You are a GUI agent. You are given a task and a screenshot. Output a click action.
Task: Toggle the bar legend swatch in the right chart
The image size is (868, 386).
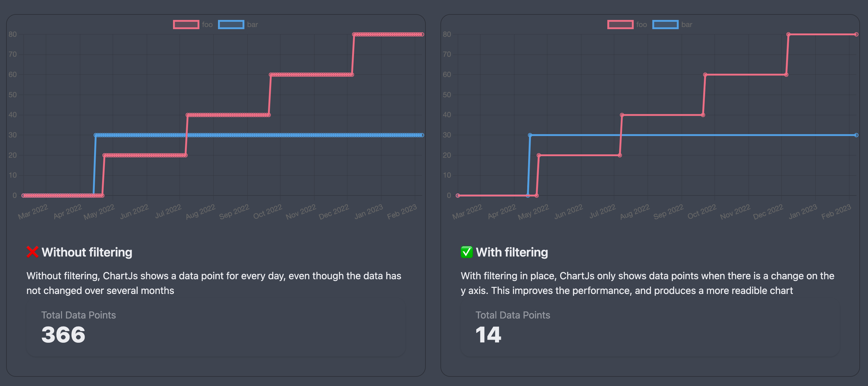(665, 25)
